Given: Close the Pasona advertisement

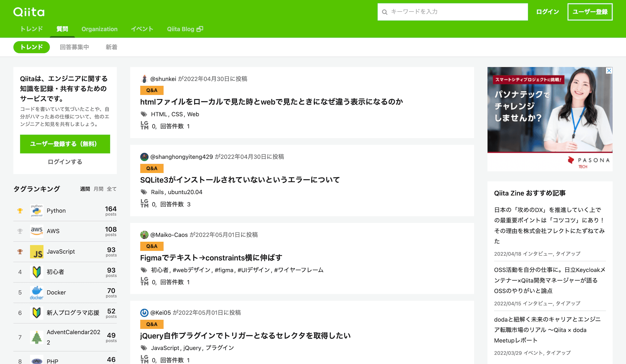Looking at the screenshot, I should [609, 70].
